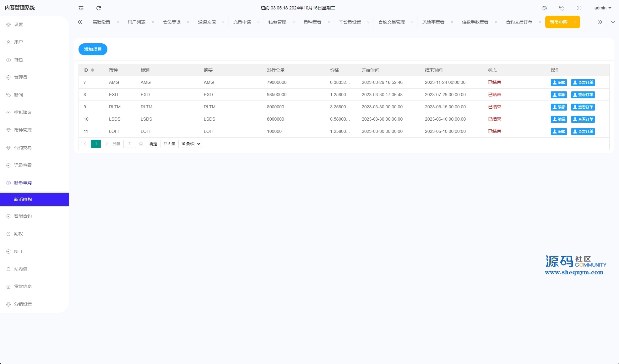This screenshot has height=364, width=619.
Task: Click 编辑 for the AMG row
Action: point(559,83)
